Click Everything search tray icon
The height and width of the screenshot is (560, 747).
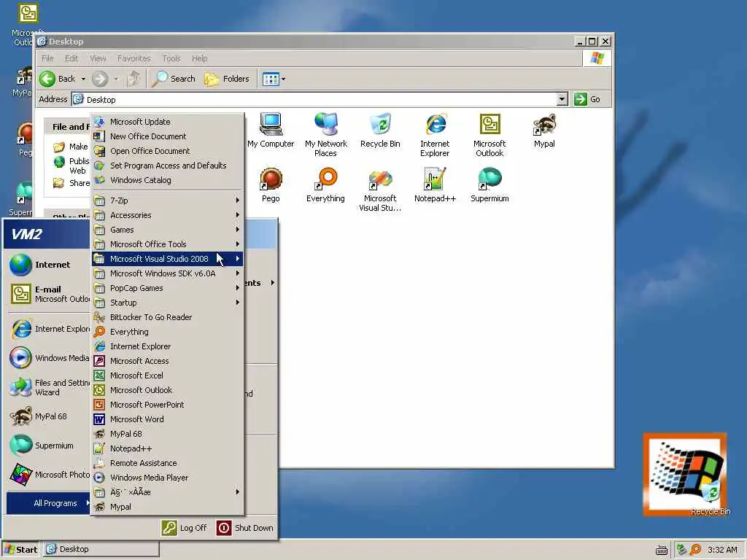[695, 550]
